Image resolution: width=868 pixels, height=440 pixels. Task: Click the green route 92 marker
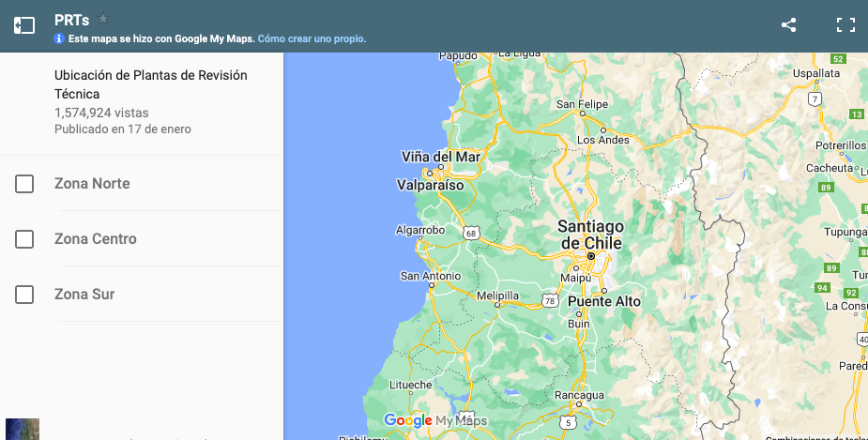point(851,293)
